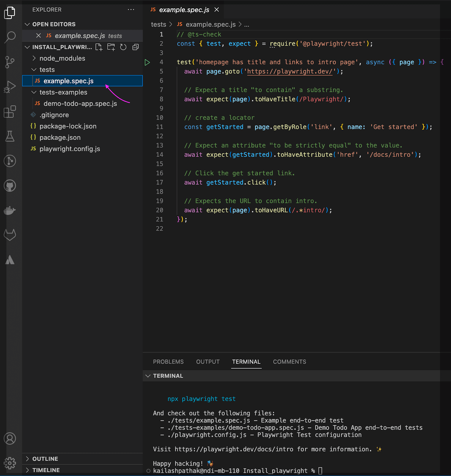Open the GitLab view in activity bar

click(10, 235)
